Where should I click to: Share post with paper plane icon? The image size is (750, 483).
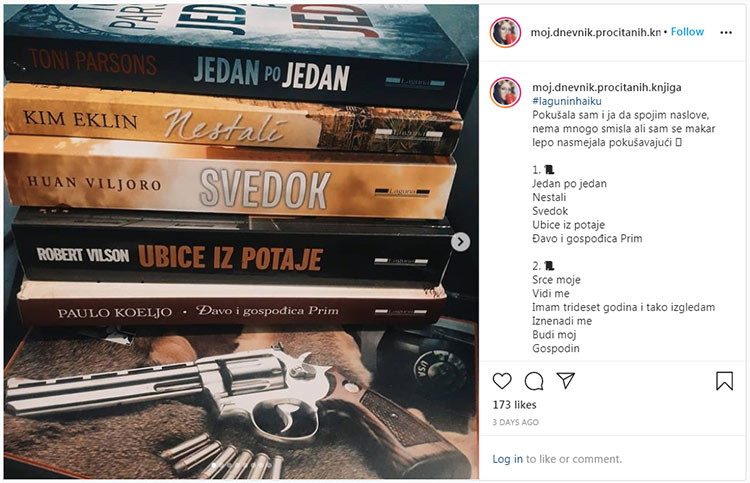tap(565, 381)
